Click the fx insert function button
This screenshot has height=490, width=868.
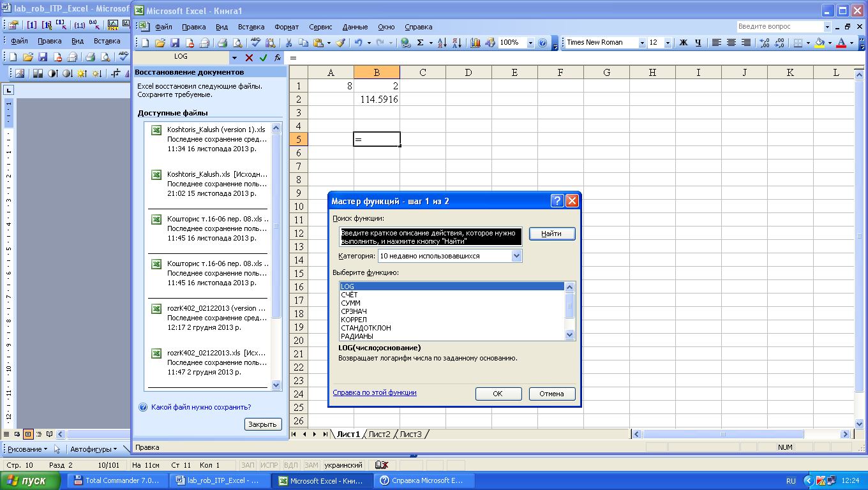(278, 57)
